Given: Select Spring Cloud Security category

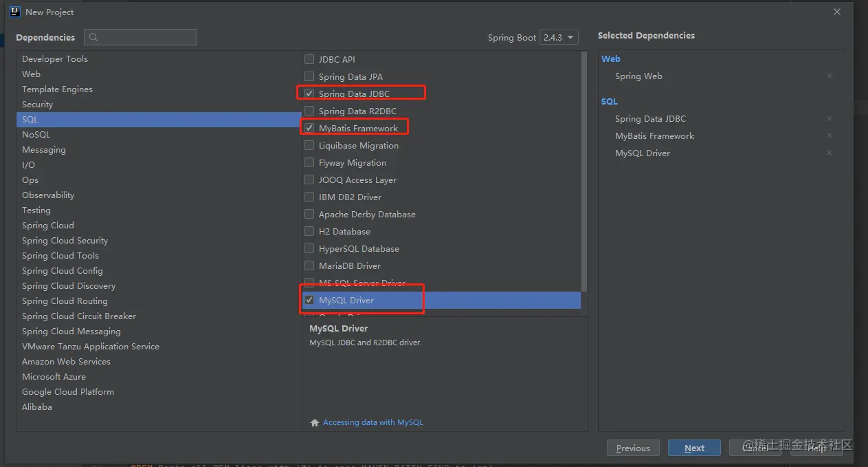Looking at the screenshot, I should click(x=159, y=241).
